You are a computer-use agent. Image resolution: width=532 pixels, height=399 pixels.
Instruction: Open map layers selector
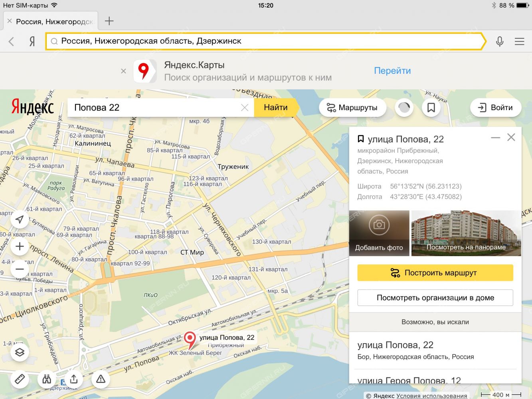point(20,352)
